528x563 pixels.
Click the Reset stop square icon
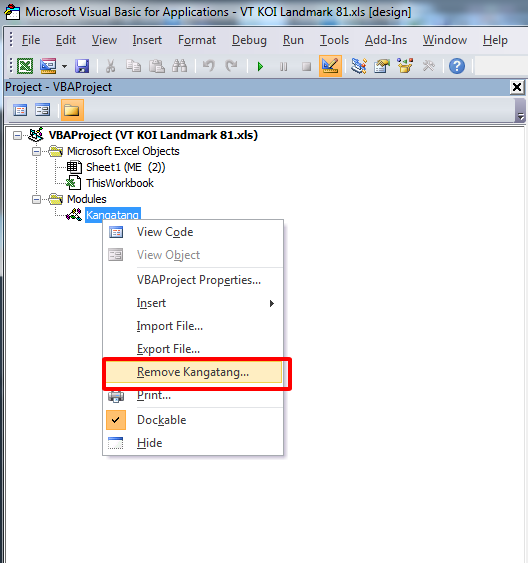point(307,66)
